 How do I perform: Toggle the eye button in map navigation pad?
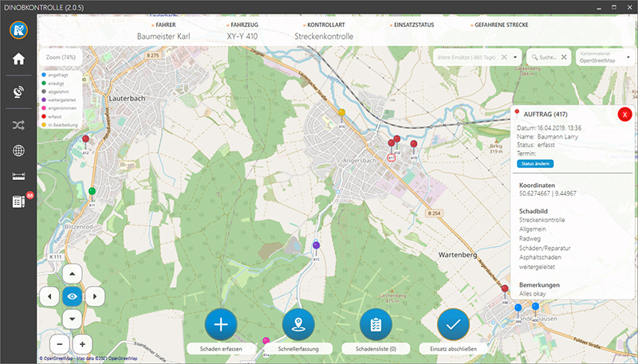point(73,296)
